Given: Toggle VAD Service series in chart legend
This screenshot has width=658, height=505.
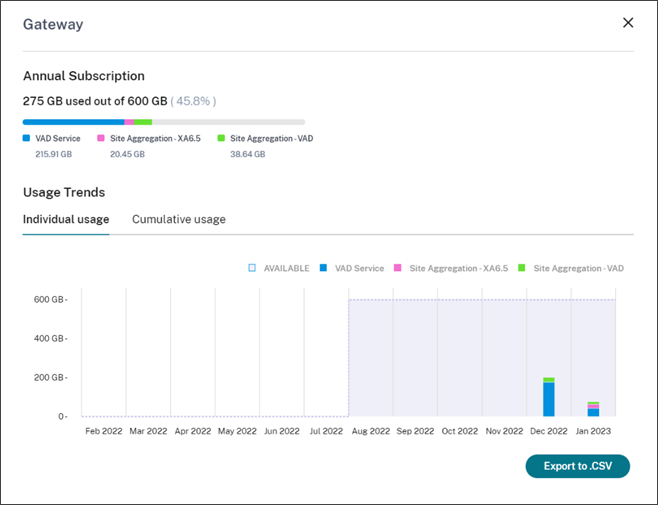Looking at the screenshot, I should click(x=352, y=268).
